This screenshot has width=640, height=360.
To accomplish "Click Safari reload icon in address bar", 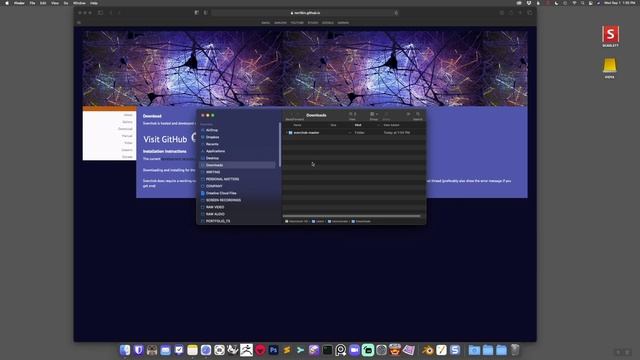I will tap(396, 13).
